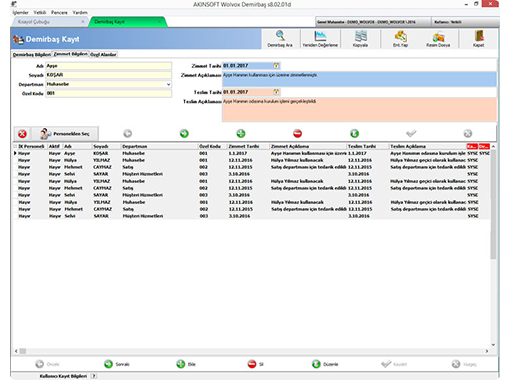This screenshot has width=510, height=380.
Task: Sort by Teslim Tarihi column header
Action: coord(368,146)
